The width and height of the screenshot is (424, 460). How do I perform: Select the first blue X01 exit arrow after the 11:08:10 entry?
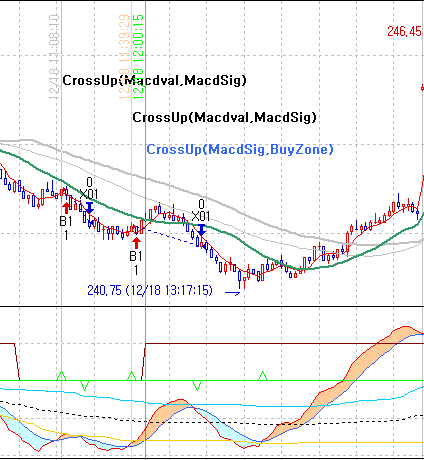coord(89,207)
